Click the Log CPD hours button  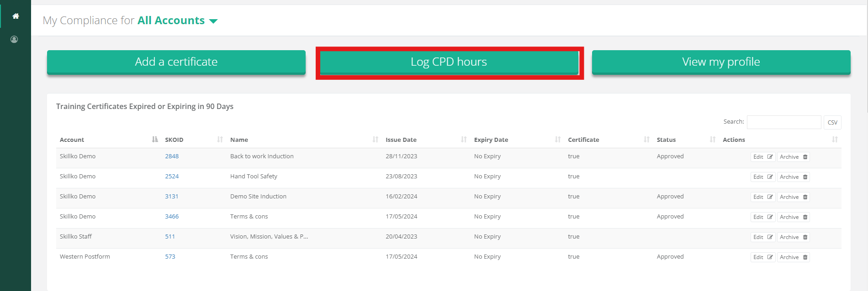pos(449,62)
